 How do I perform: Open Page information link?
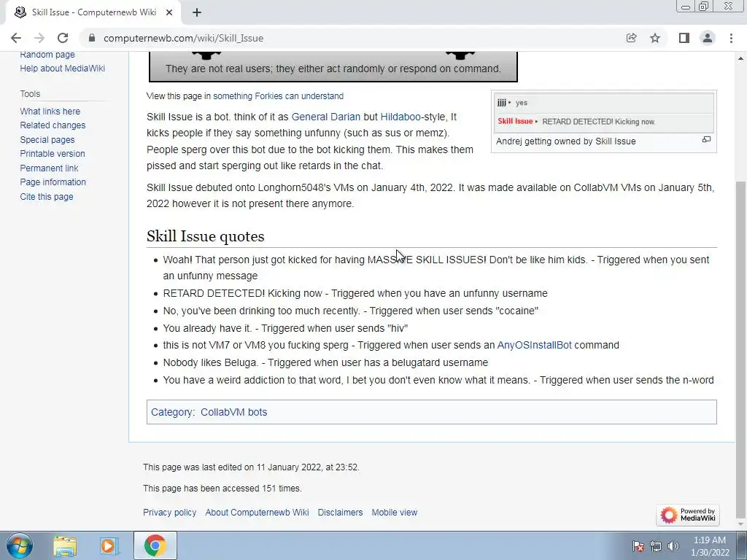(x=53, y=182)
